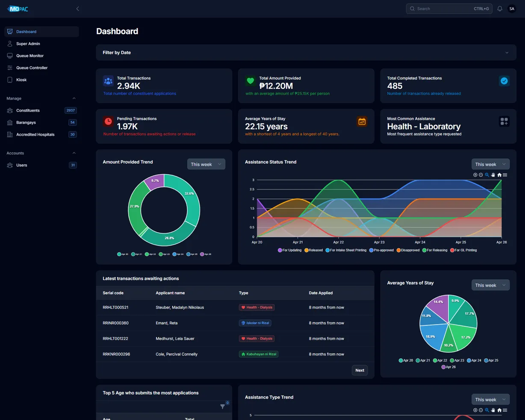Collapse the sidebar with the chevron arrow
Viewport: 525px width, 420px height.
(x=77, y=9)
